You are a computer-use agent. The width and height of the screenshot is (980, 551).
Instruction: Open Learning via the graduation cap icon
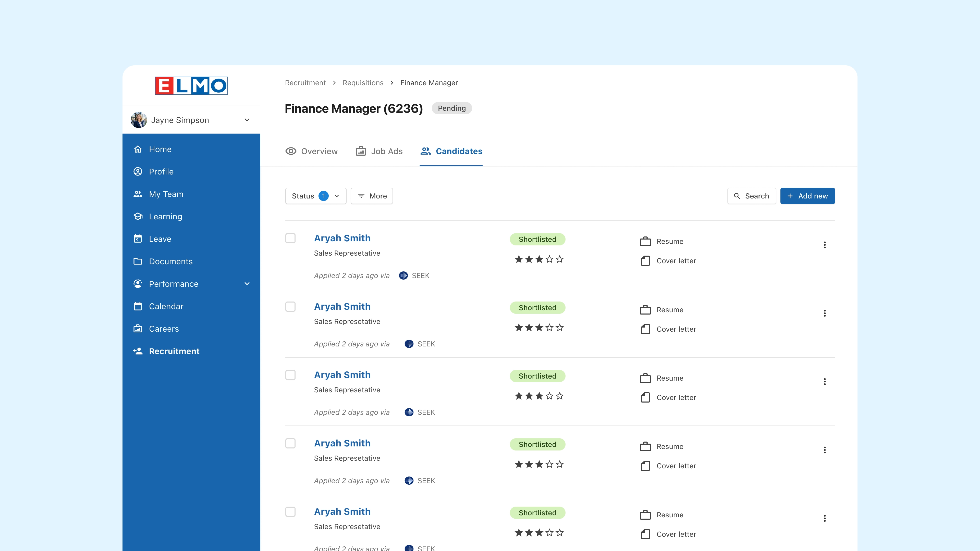click(x=138, y=216)
